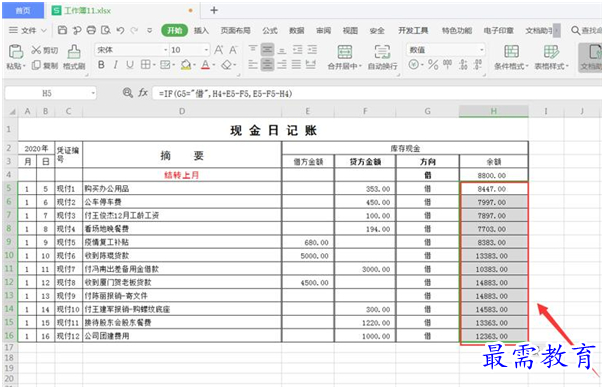This screenshot has width=604, height=388.
Task: Switch to the 插入 (Insert) tab
Action: pyautogui.click(x=201, y=30)
